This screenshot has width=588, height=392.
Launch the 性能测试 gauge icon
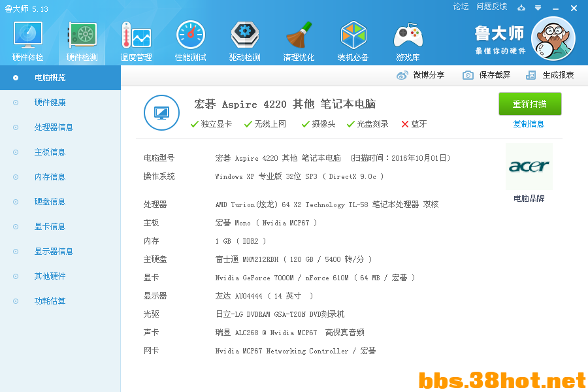[x=191, y=35]
